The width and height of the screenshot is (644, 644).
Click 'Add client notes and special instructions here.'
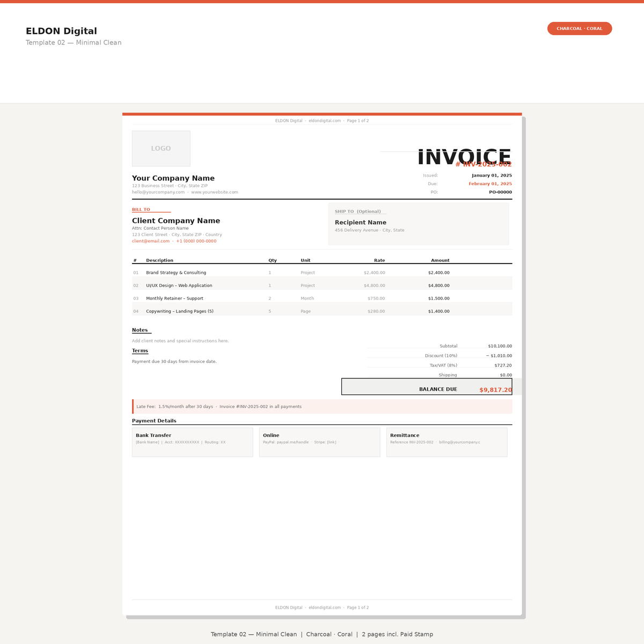click(x=180, y=341)
